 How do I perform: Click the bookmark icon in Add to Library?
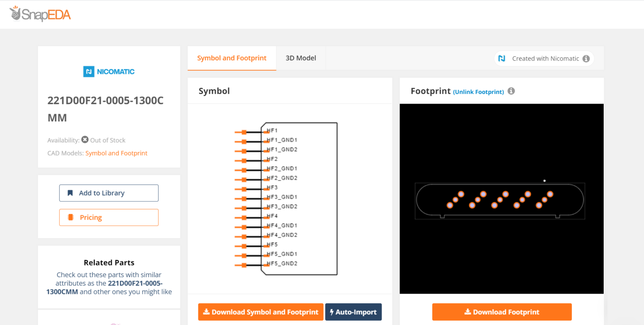(70, 193)
